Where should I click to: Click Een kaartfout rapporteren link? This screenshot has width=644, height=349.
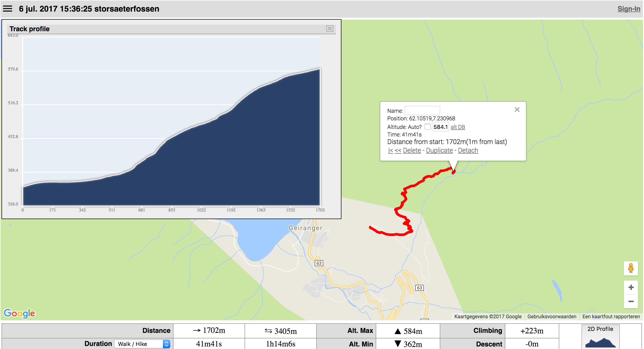click(611, 317)
